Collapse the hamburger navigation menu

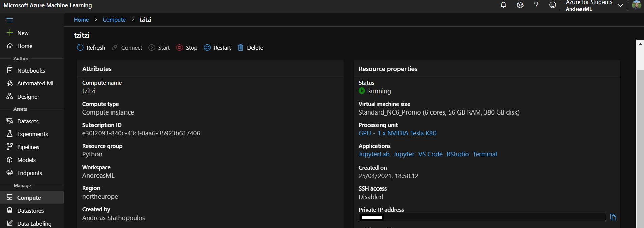click(10, 20)
